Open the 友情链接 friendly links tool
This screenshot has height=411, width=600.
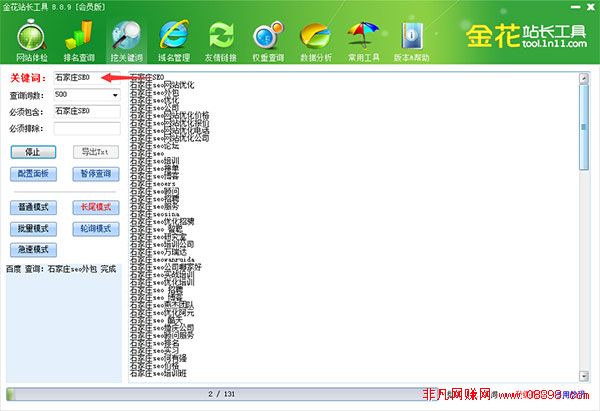(221, 41)
